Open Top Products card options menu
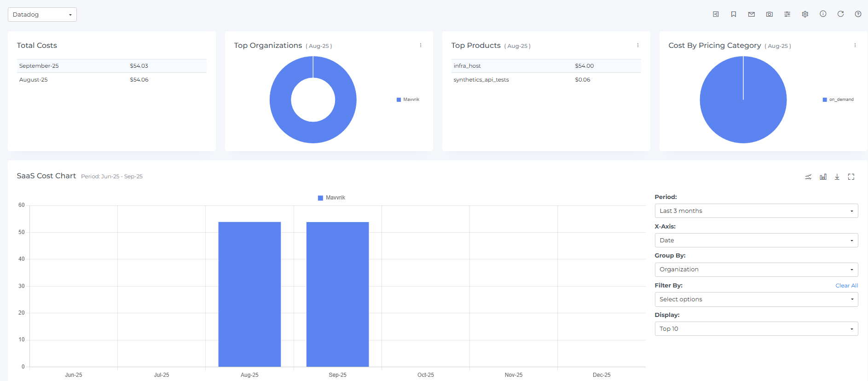 pyautogui.click(x=638, y=46)
